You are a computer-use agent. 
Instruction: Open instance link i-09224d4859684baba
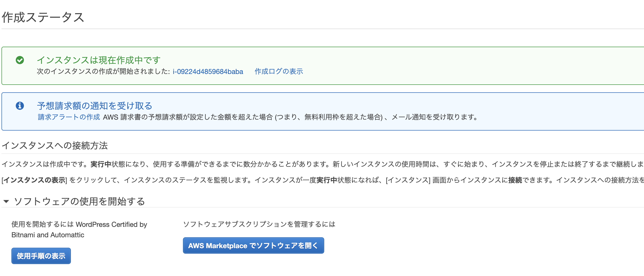pos(207,71)
